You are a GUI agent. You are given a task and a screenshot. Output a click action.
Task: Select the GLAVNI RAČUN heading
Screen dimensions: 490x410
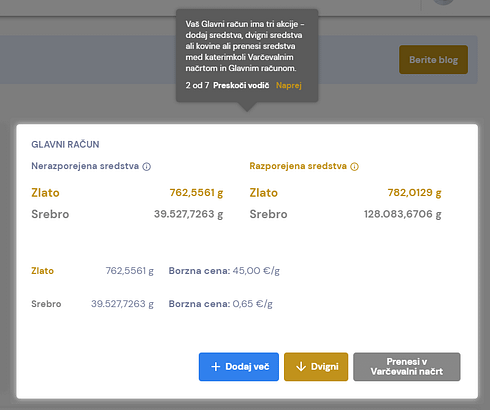click(65, 144)
